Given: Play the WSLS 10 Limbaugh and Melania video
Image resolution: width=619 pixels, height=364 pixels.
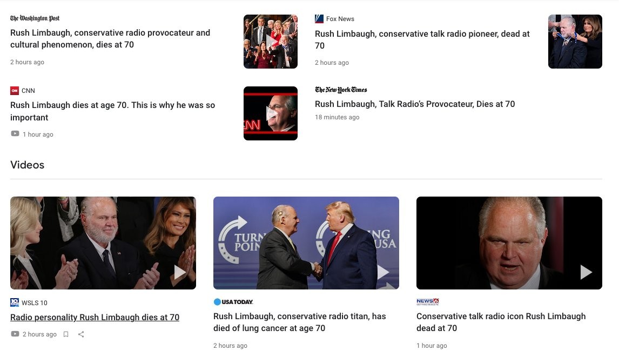Looking at the screenshot, I should (x=103, y=243).
